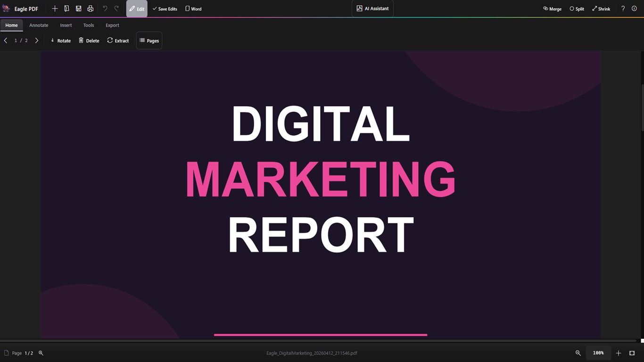Open the info circle icon
This screenshot has width=644, height=362.
tap(634, 8)
